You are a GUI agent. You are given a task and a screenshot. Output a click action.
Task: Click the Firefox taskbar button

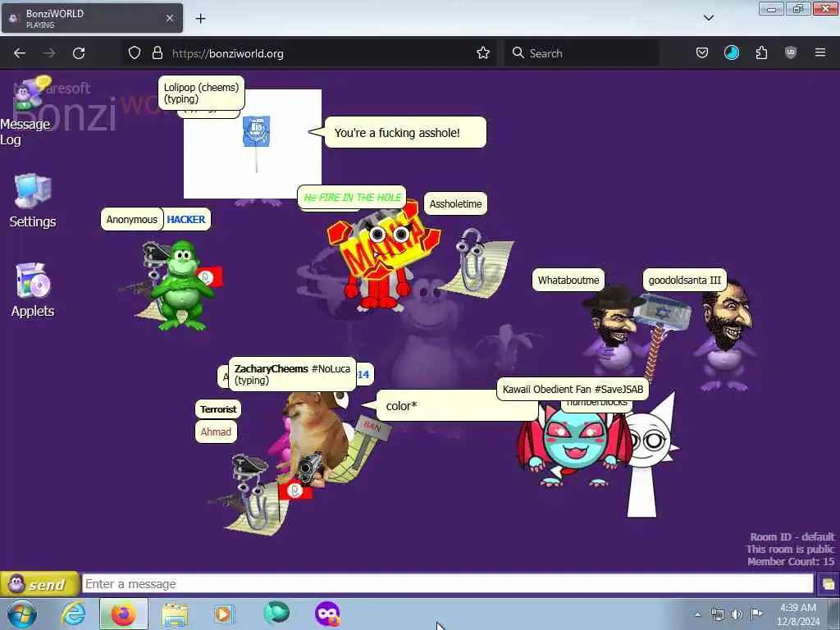click(123, 614)
